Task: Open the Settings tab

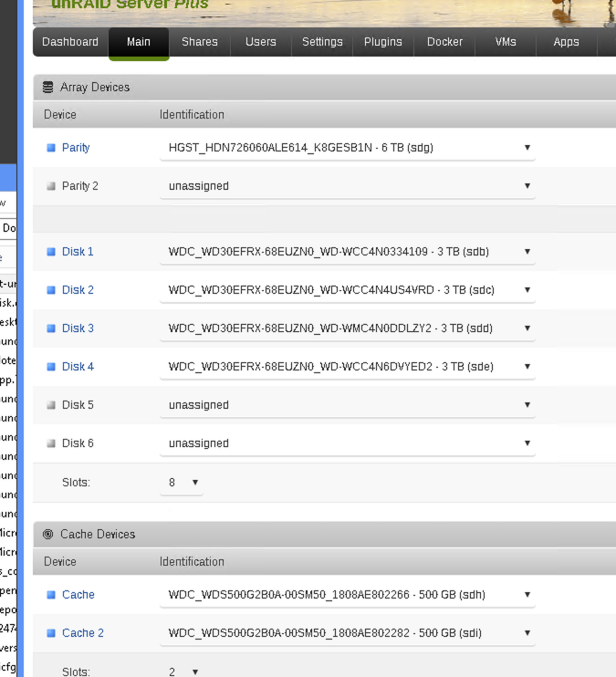Action: [322, 42]
